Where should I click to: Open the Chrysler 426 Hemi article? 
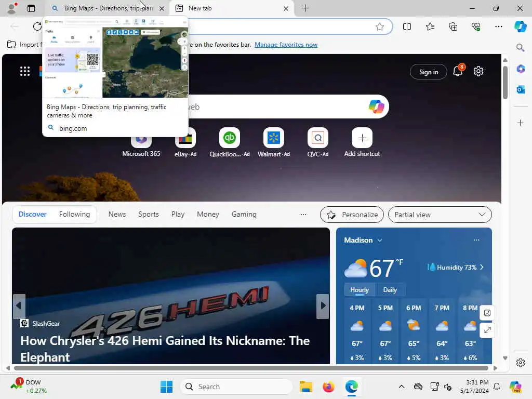(x=165, y=349)
